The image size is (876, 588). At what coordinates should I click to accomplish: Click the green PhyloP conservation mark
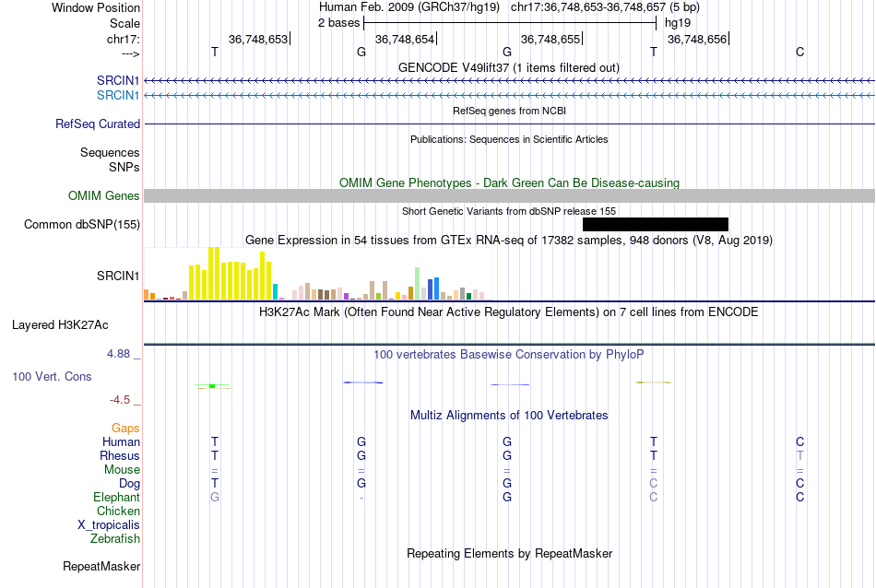coord(212,386)
